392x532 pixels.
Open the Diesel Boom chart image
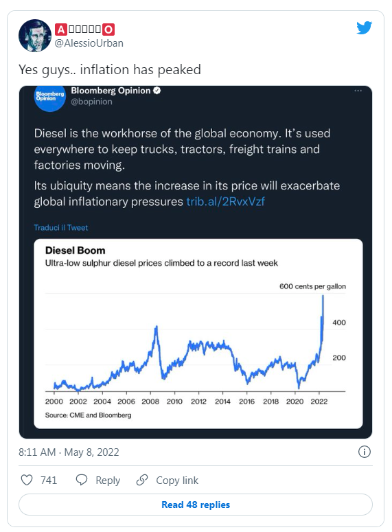click(198, 334)
